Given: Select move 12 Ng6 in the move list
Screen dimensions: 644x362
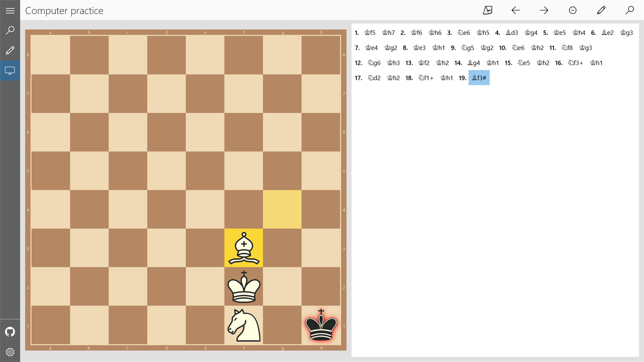Looking at the screenshot, I should click(373, 62).
